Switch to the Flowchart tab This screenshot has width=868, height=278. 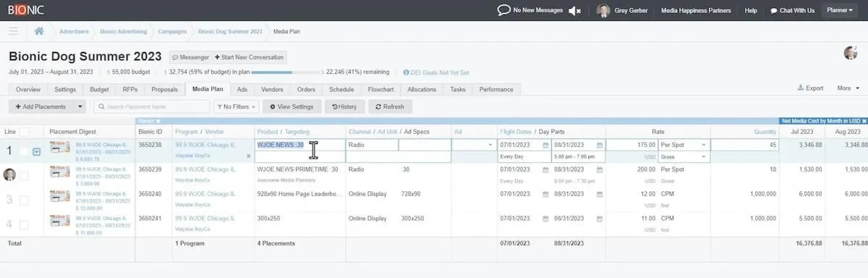coord(380,89)
